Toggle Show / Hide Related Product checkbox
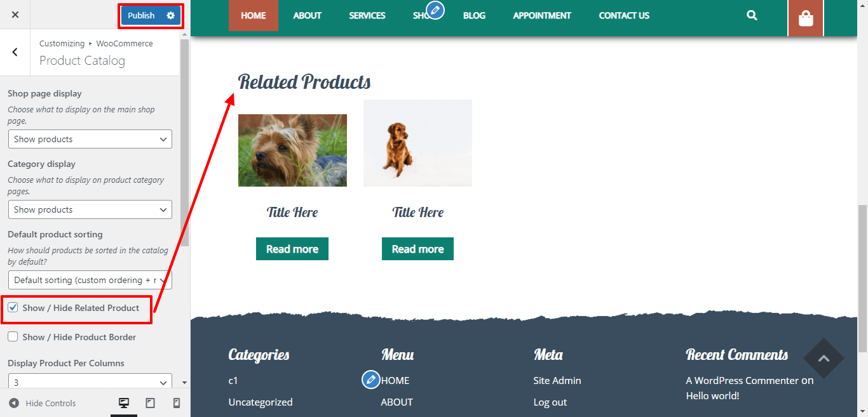Image resolution: width=868 pixels, height=417 pixels. 13,308
